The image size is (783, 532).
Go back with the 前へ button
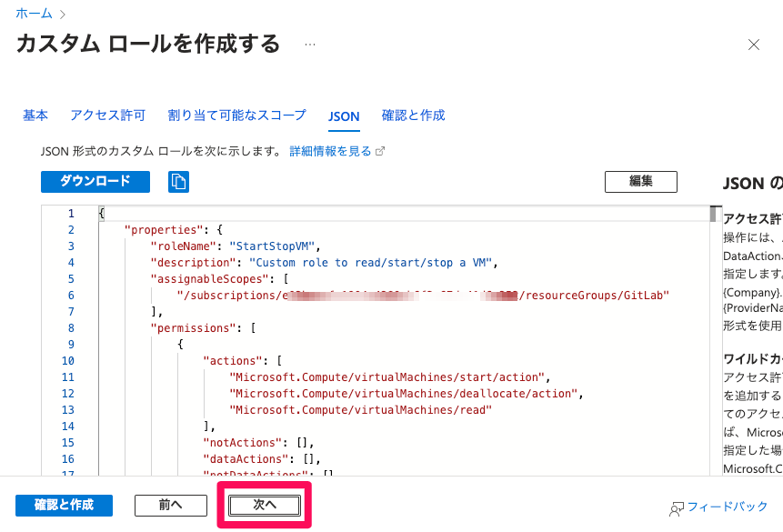pos(171,505)
